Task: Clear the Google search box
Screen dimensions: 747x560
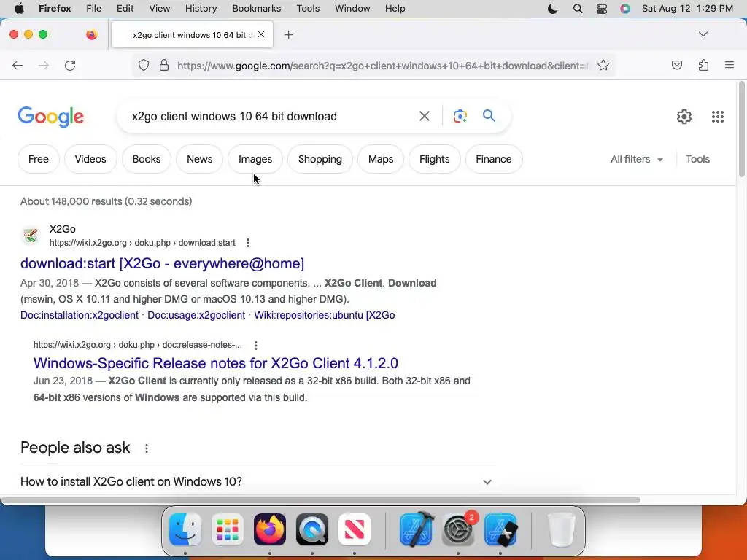Action: [425, 116]
